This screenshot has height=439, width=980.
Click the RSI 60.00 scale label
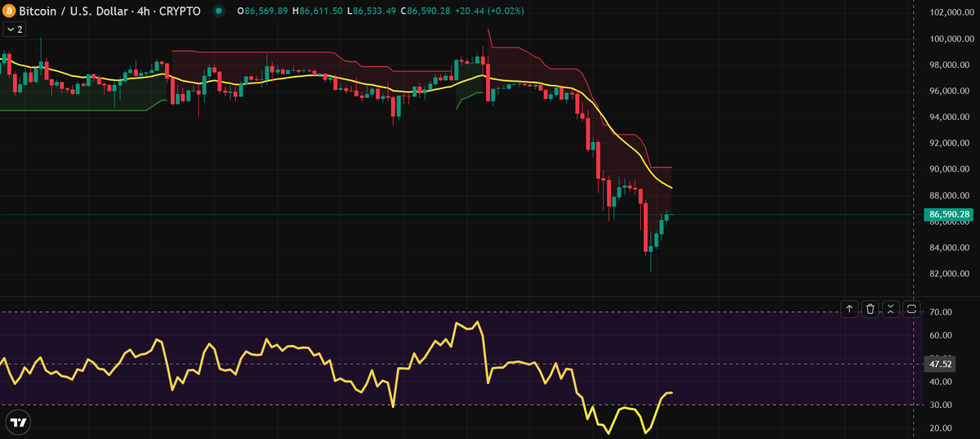tap(940, 335)
